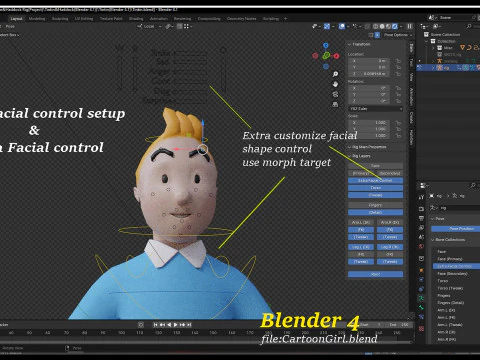Open the World properties tab icon

click(x=421, y=247)
